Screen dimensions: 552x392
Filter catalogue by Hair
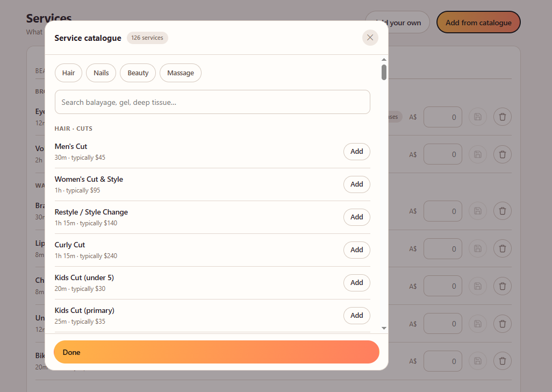(x=68, y=73)
